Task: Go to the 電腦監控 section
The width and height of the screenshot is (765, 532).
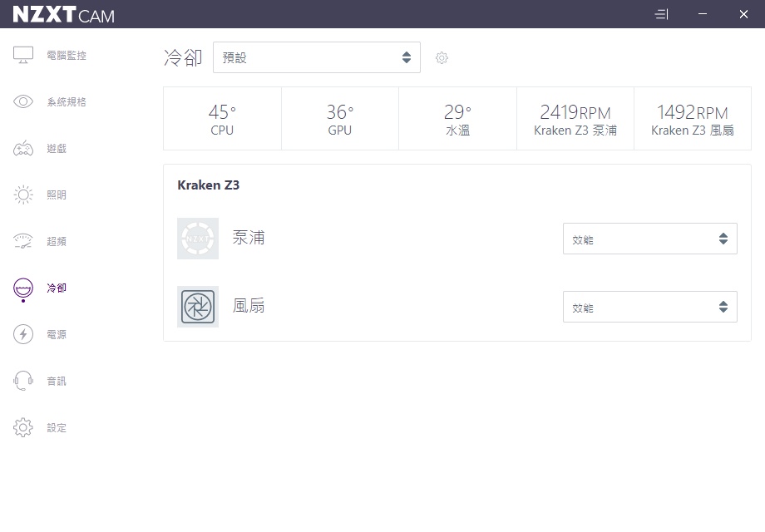Action: click(67, 55)
